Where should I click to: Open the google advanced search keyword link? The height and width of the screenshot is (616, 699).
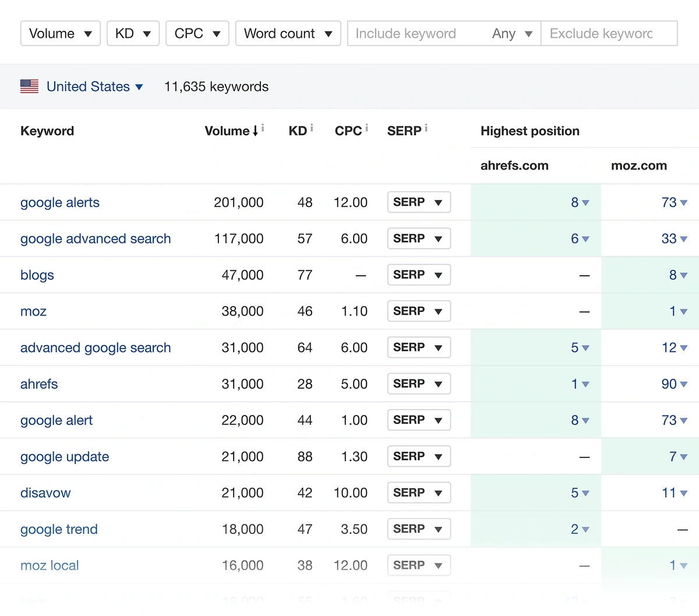pos(96,238)
